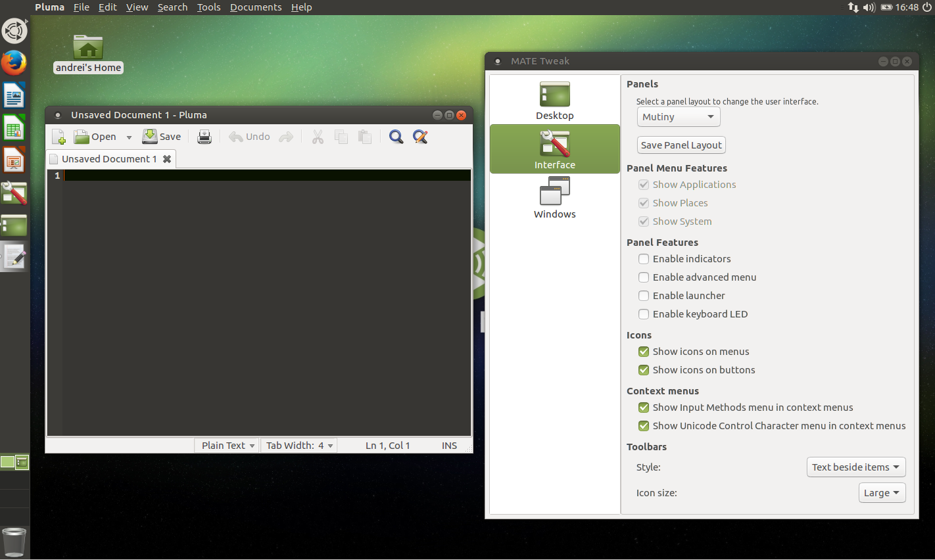Toggle Show System checkbox
935x560 pixels.
[644, 222]
